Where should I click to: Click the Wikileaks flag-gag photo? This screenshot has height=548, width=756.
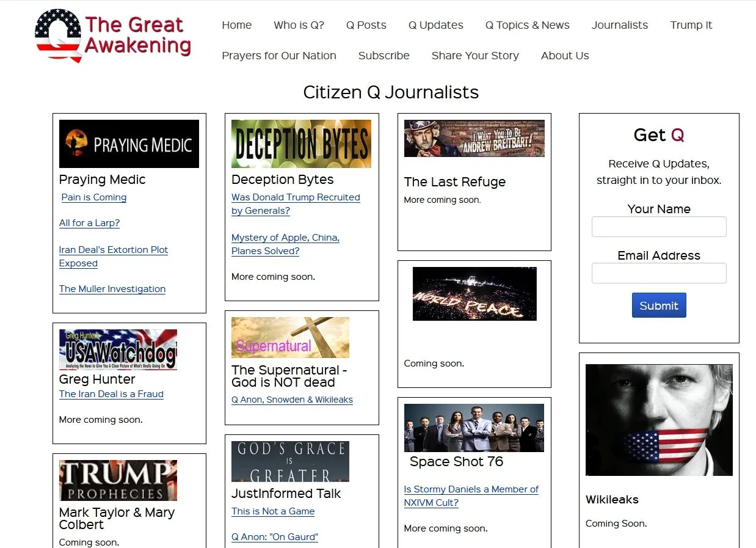[x=659, y=420]
